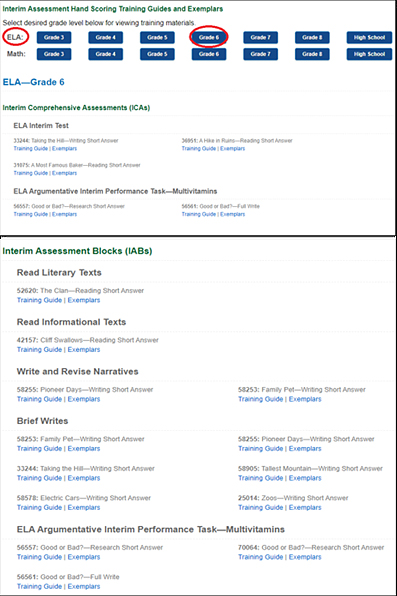
Task: Click the 'ELA—Grade 6' heading
Action: point(33,82)
